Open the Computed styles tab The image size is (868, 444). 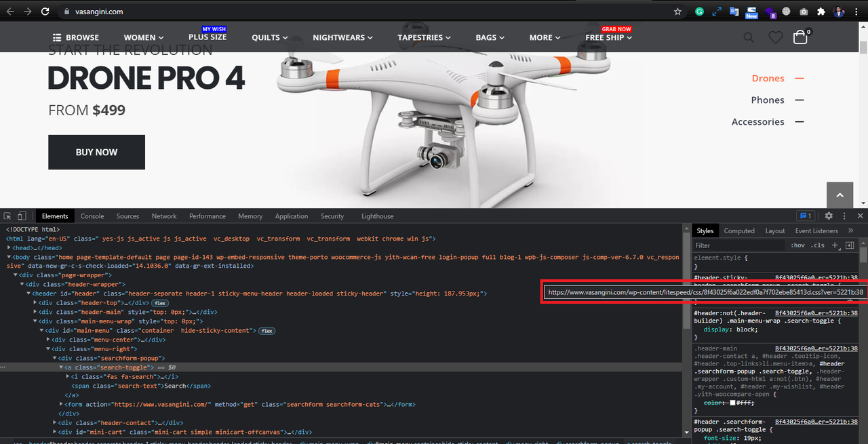coord(739,231)
